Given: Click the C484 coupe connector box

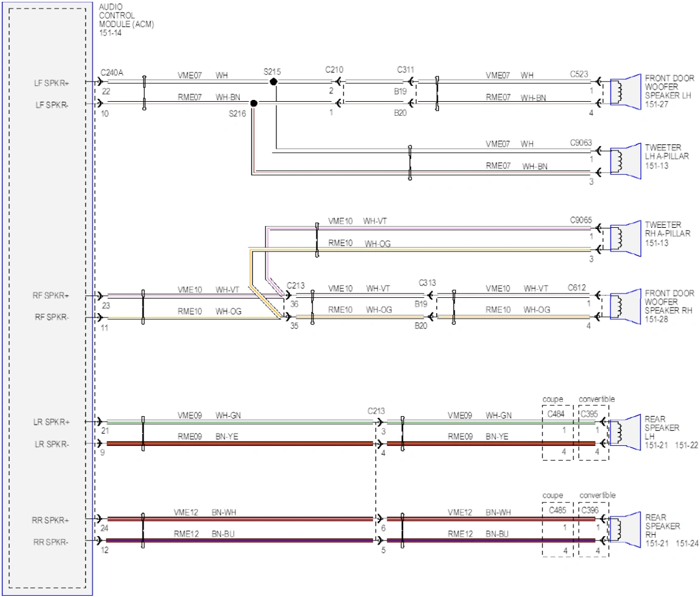Looking at the screenshot, I should [558, 433].
